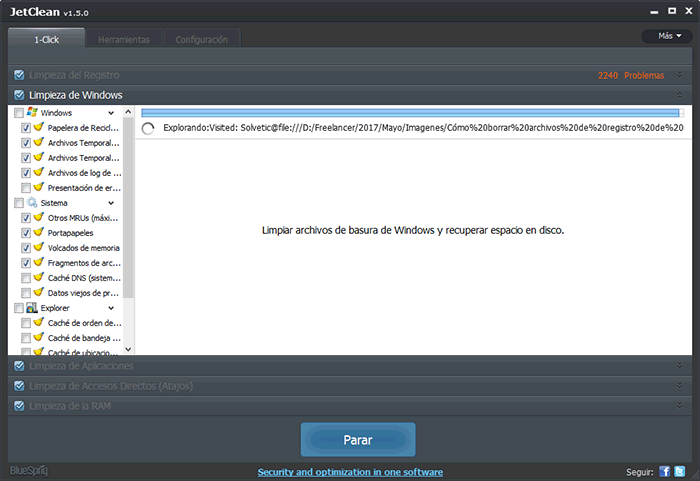The image size is (700, 481).
Task: Click the tree list scroll down arrow
Action: pyautogui.click(x=128, y=349)
